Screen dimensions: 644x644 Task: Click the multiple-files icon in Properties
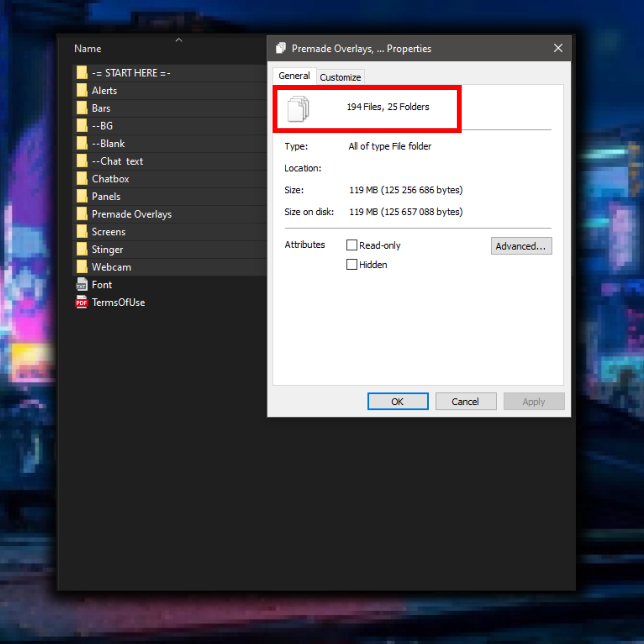[x=298, y=108]
